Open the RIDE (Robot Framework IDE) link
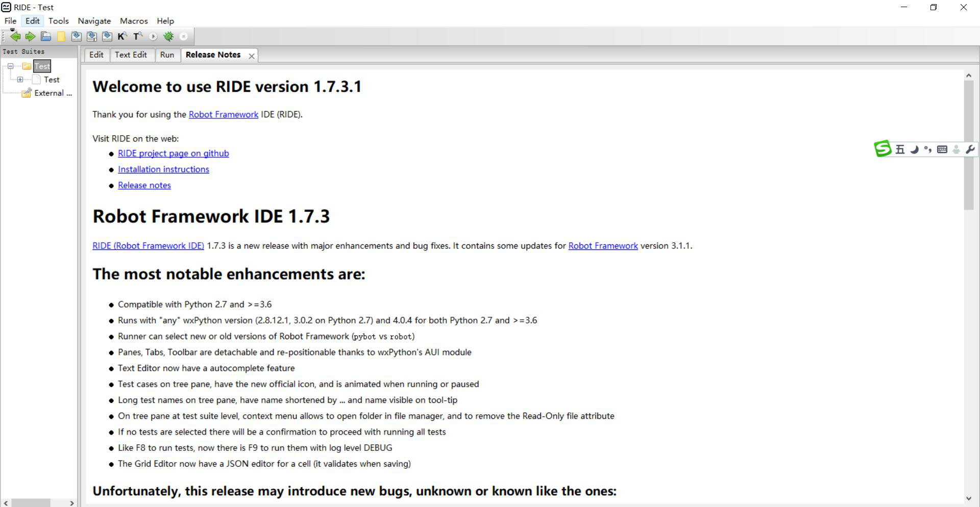 (148, 246)
